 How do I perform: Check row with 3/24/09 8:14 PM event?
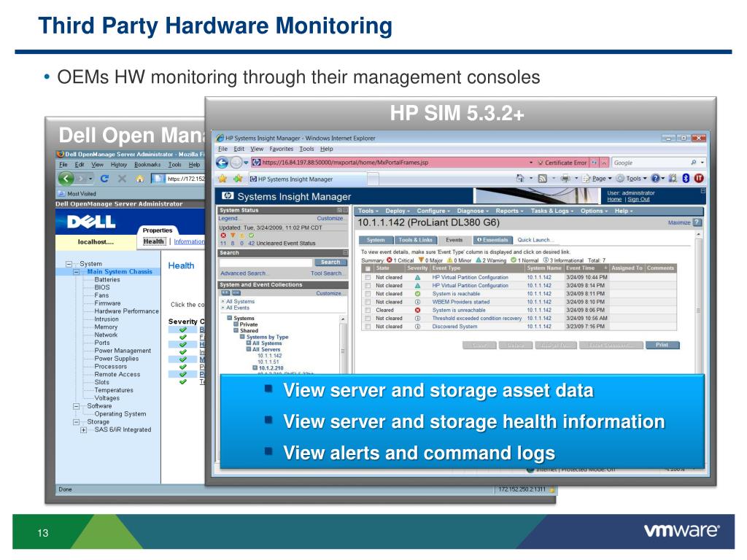click(x=368, y=286)
